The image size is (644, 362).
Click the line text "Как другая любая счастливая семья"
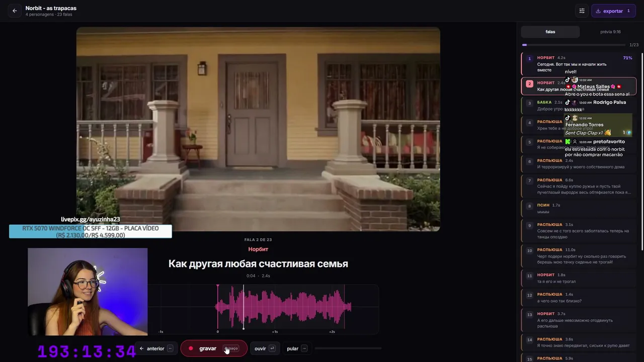pos(258,263)
